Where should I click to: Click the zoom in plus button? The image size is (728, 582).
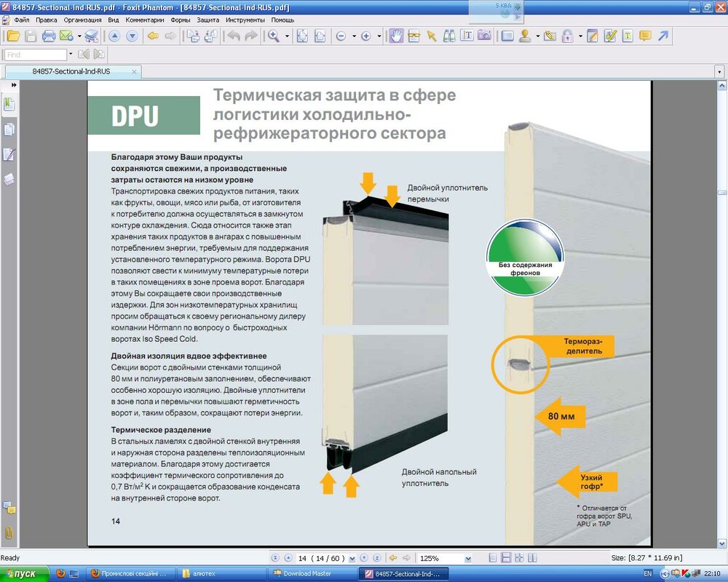pyautogui.click(x=366, y=36)
